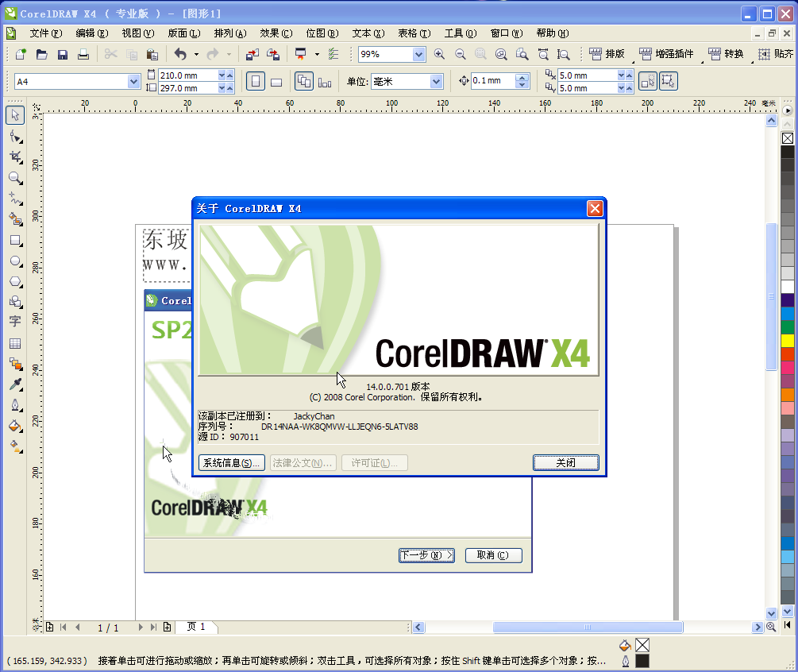
Task: Select the Basic Shapes tool
Action: tap(15, 302)
